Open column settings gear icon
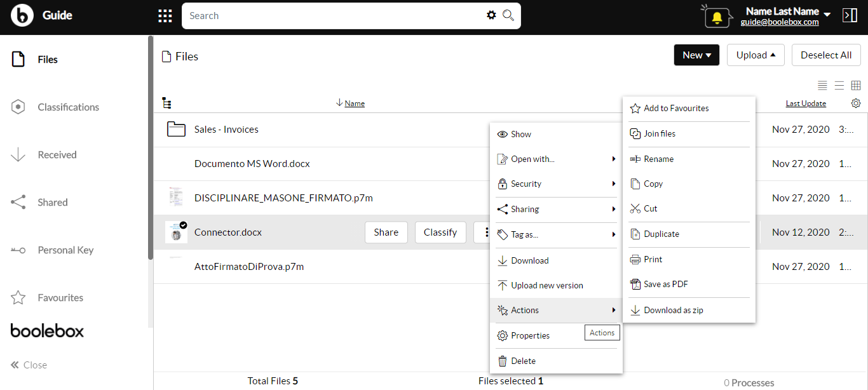 [856, 103]
